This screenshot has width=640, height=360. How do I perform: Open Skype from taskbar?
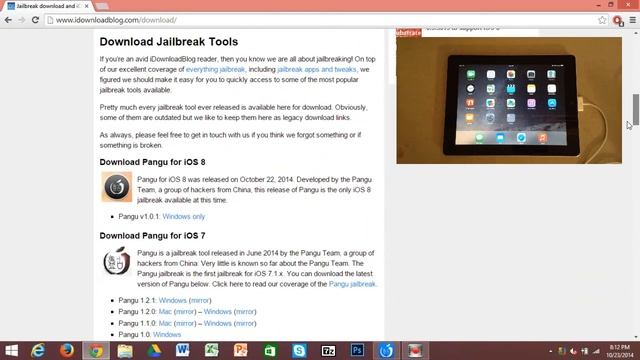(x=299, y=351)
